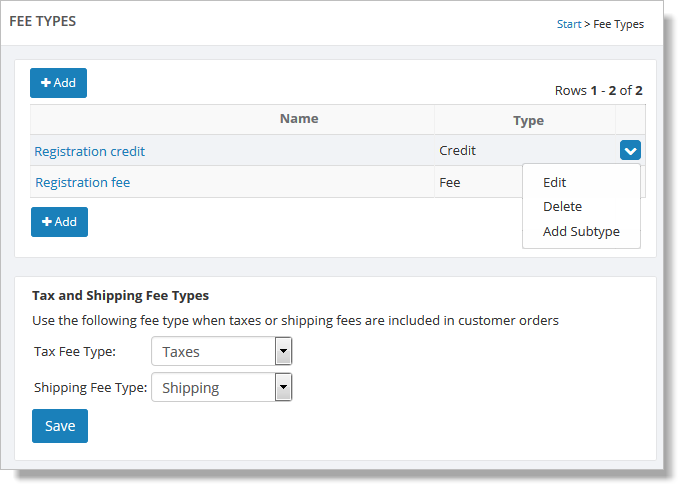Click the Type column header
The height and width of the screenshot is (495, 689).
528,121
